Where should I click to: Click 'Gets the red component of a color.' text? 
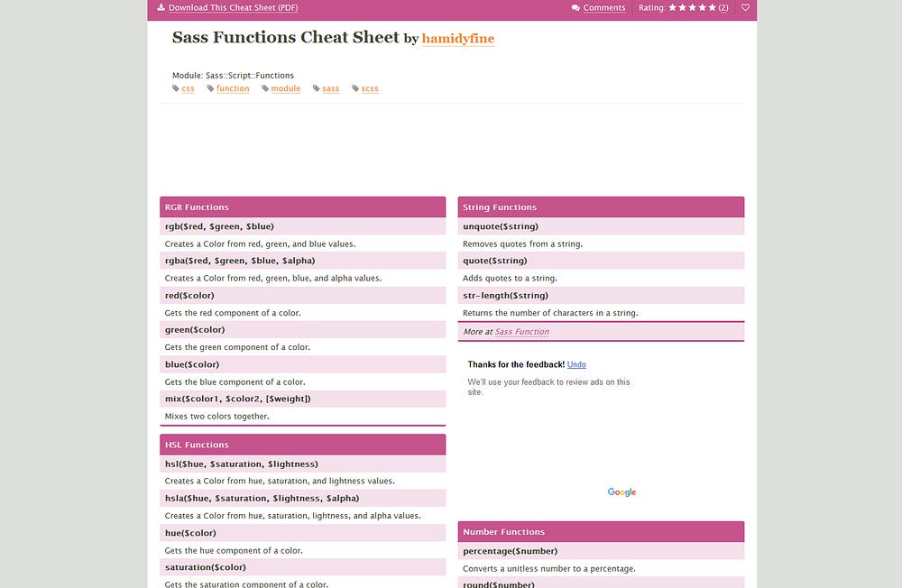(233, 313)
